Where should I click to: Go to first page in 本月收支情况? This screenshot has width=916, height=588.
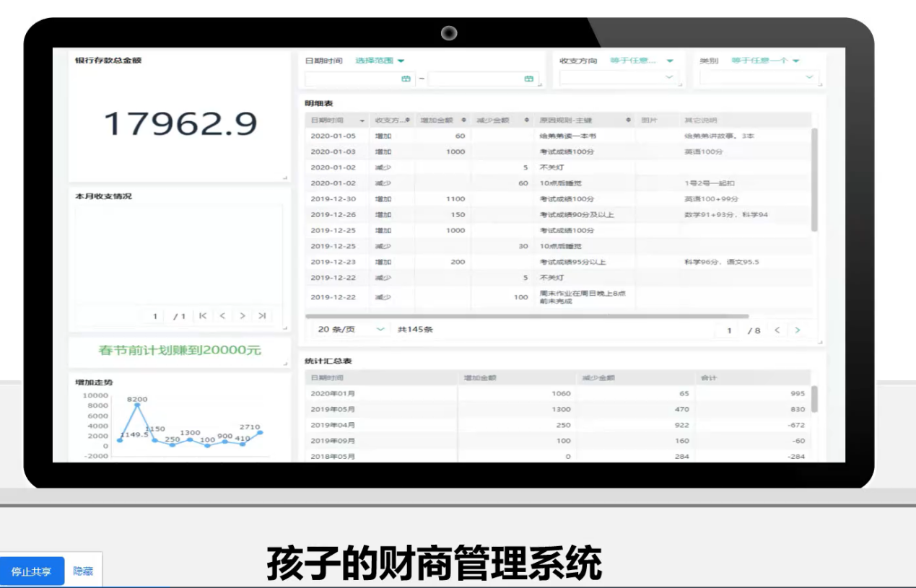(203, 316)
